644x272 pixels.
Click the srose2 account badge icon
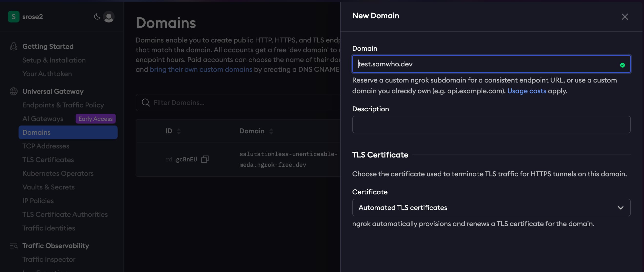[13, 17]
